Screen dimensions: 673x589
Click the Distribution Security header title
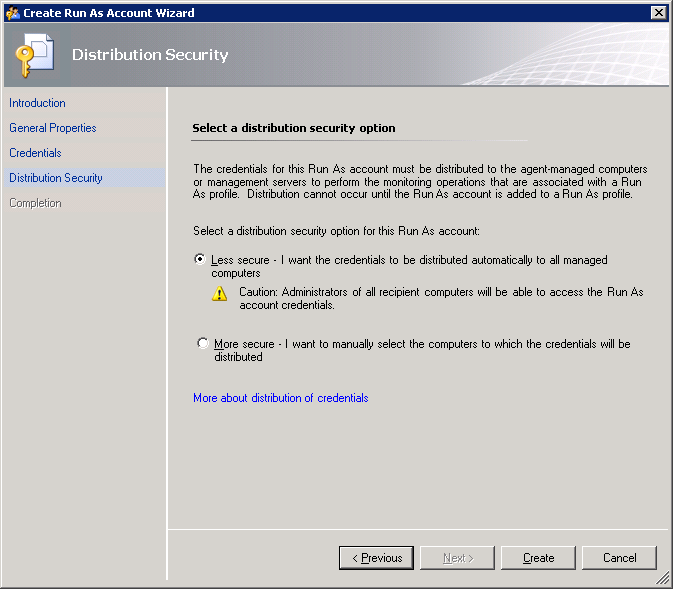(x=150, y=55)
